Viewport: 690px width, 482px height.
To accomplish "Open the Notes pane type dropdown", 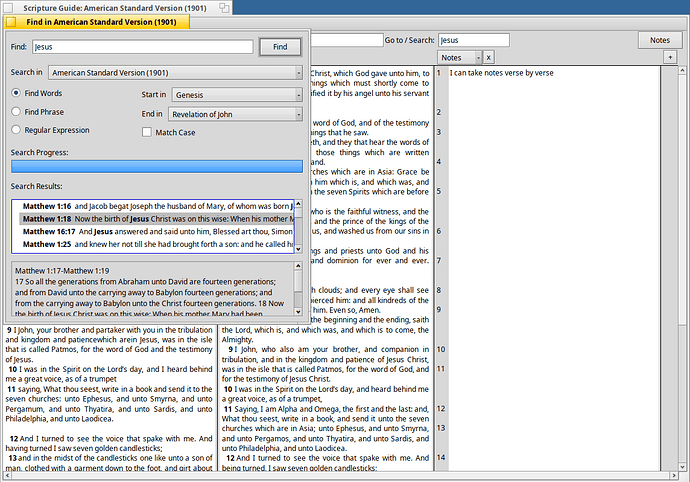I will 459,58.
